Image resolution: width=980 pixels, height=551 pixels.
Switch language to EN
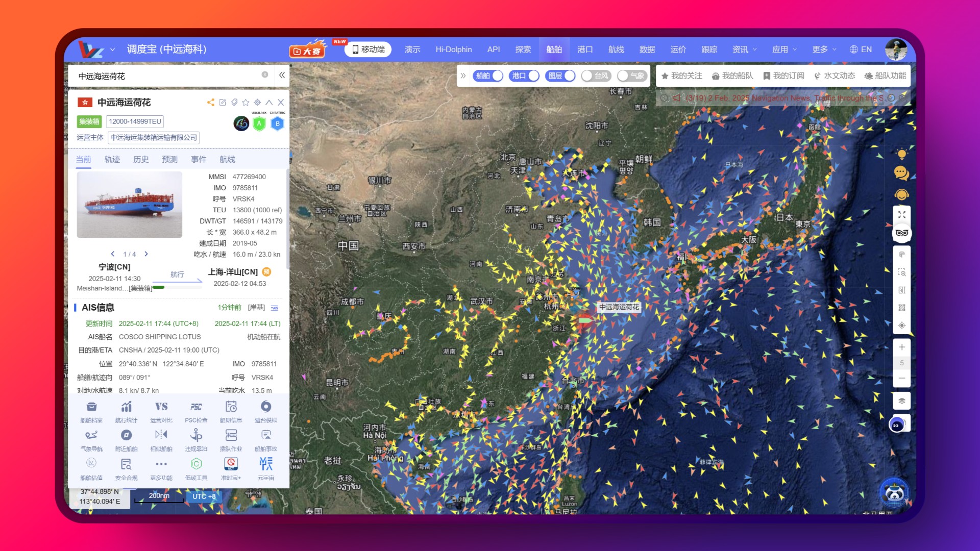click(861, 49)
